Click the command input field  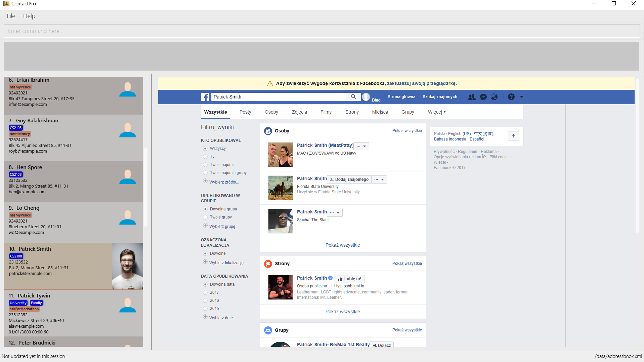tap(321, 31)
